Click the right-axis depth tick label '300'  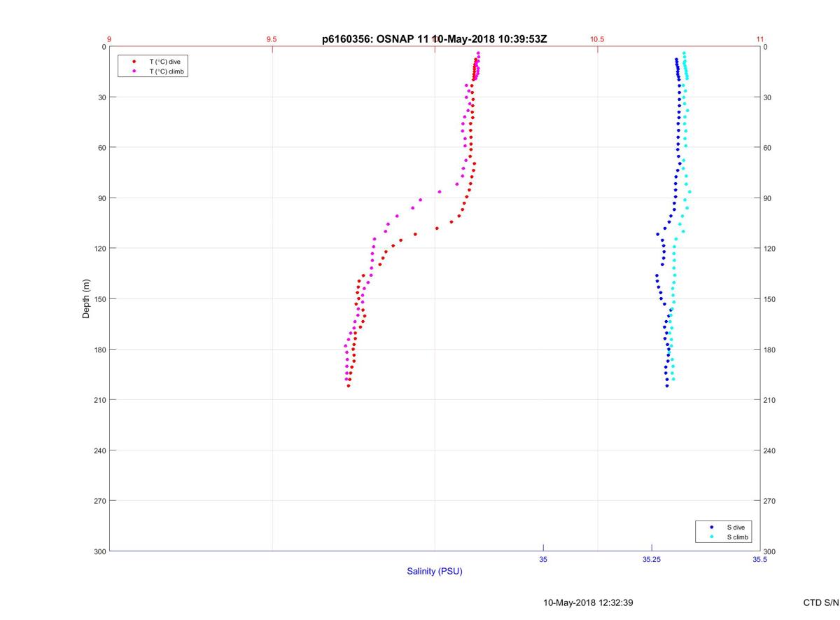click(770, 551)
